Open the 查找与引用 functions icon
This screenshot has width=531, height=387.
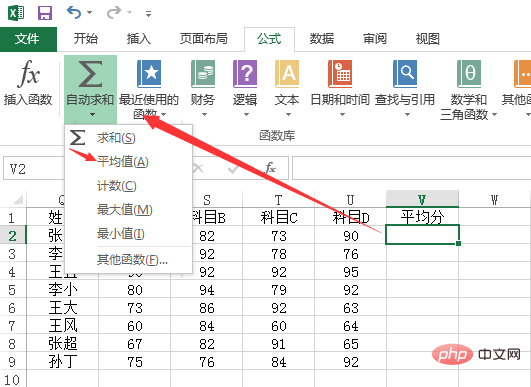pyautogui.click(x=405, y=74)
